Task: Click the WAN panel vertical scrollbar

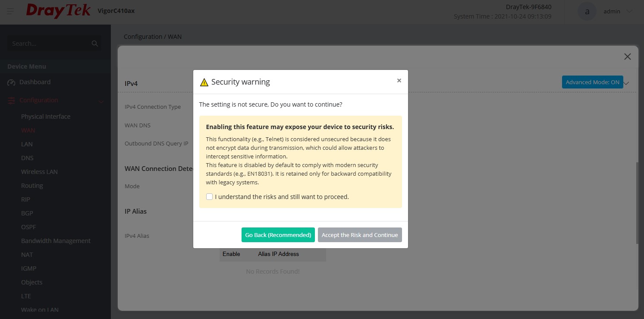Action: pos(637,203)
